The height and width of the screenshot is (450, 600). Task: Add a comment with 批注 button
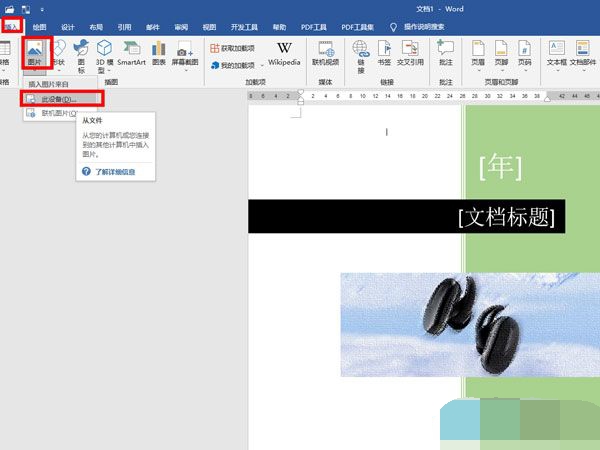(x=446, y=55)
